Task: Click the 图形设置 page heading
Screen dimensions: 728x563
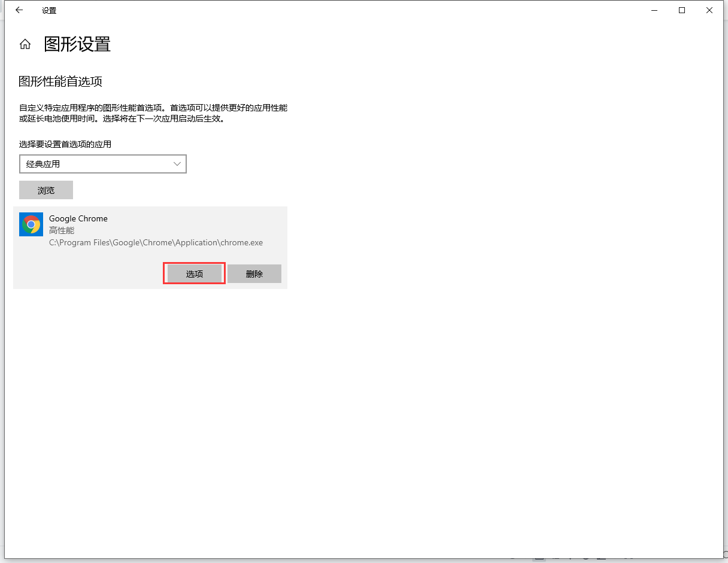Action: (x=77, y=44)
